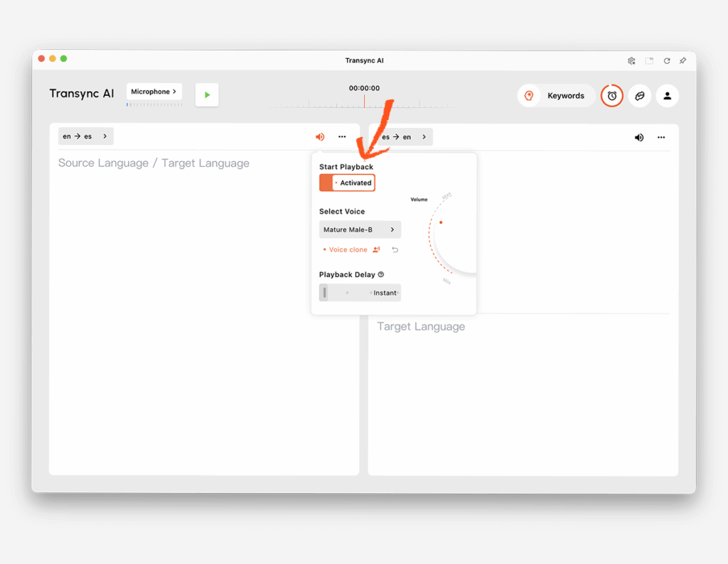The height and width of the screenshot is (564, 728).
Task: Click the middle dot on Playback Delay slider
Action: pyautogui.click(x=347, y=293)
